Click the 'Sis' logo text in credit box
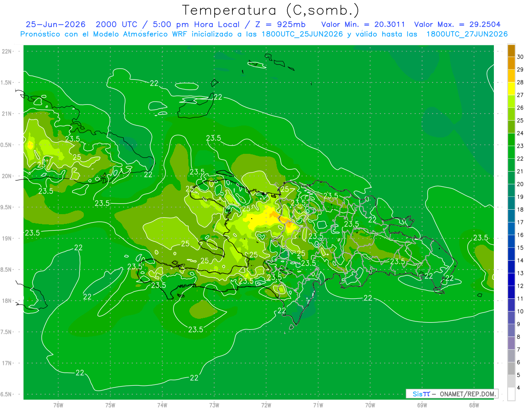The height and width of the screenshot is (411, 532). pos(417,394)
